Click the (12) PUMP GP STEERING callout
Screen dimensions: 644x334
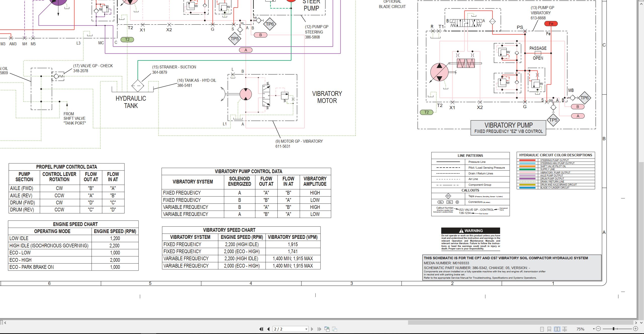click(316, 32)
